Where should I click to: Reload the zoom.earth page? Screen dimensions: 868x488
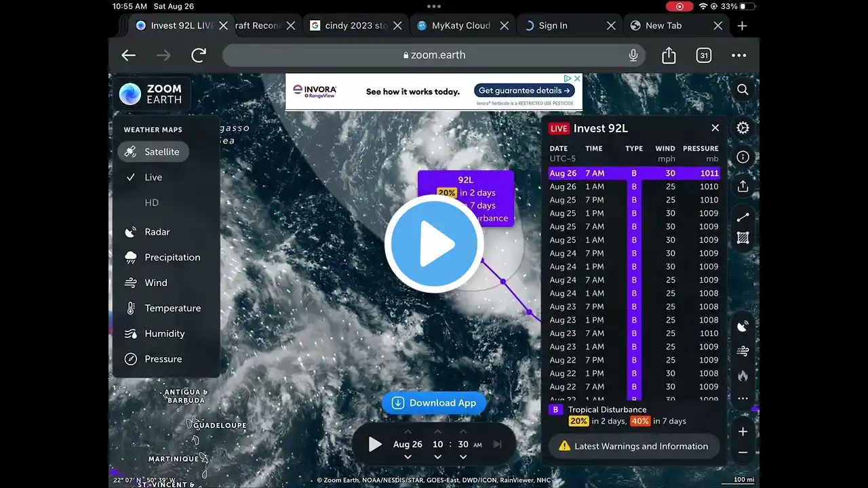coord(199,56)
